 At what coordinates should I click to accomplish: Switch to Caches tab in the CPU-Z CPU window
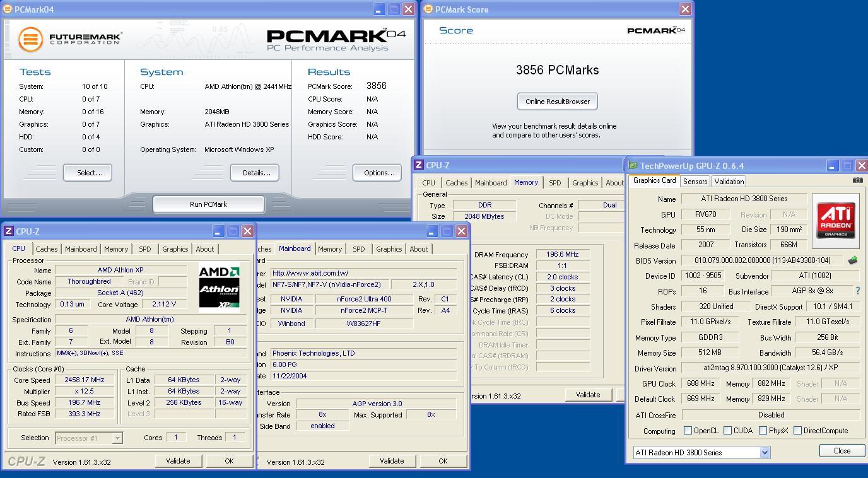point(47,249)
